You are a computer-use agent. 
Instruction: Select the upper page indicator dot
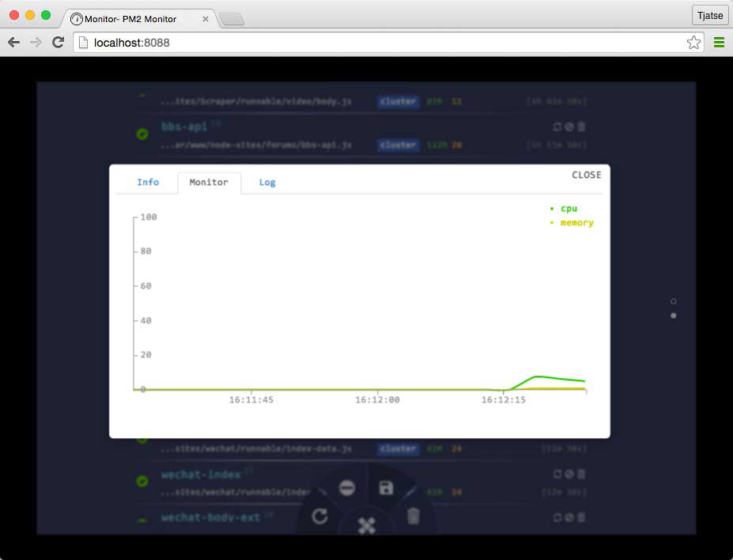(x=673, y=301)
